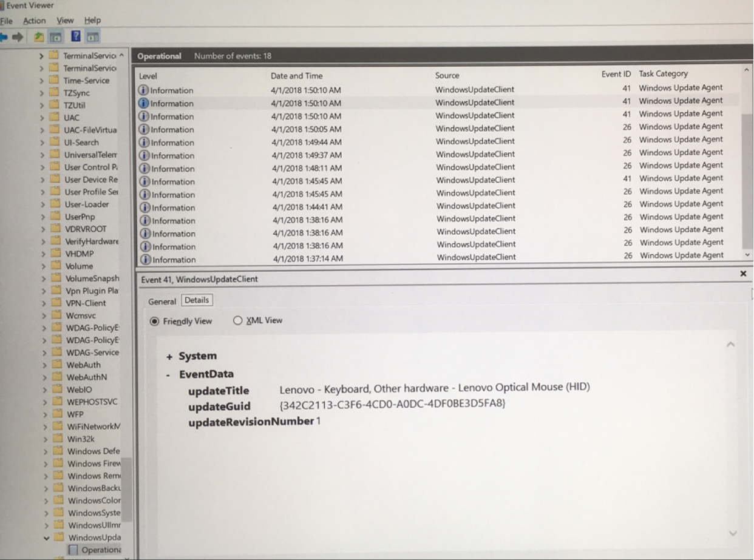
Task: Sort by the Date and Time column header
Action: 297,76
